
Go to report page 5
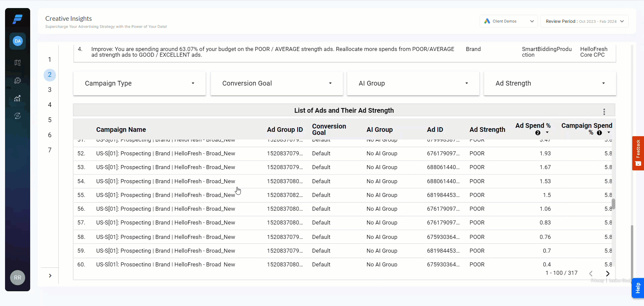pyautogui.click(x=50, y=120)
